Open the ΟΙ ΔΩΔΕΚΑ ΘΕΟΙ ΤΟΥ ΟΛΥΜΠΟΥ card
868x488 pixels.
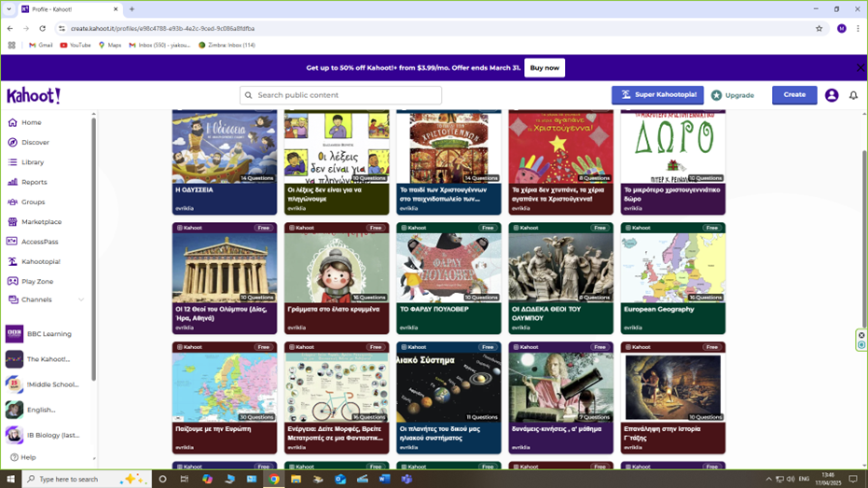560,278
